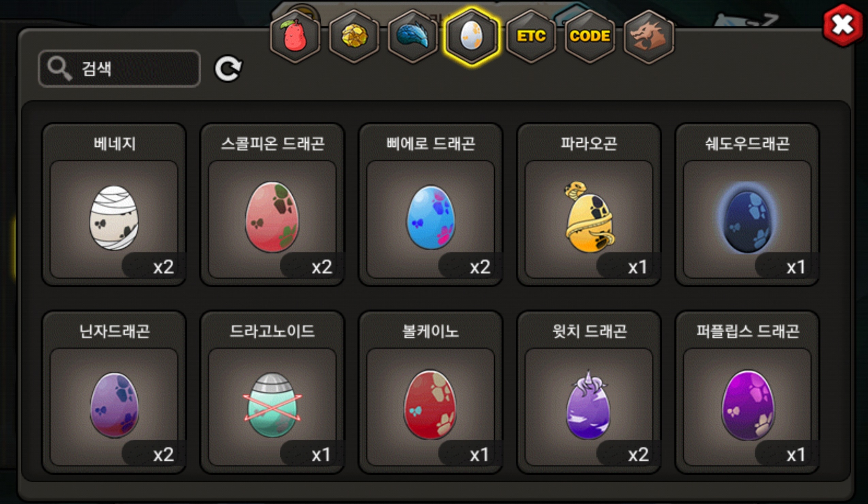Image resolution: width=868 pixels, height=504 pixels.
Task: Select the dark 쉐도우드래곤 egg
Action: coord(747,205)
